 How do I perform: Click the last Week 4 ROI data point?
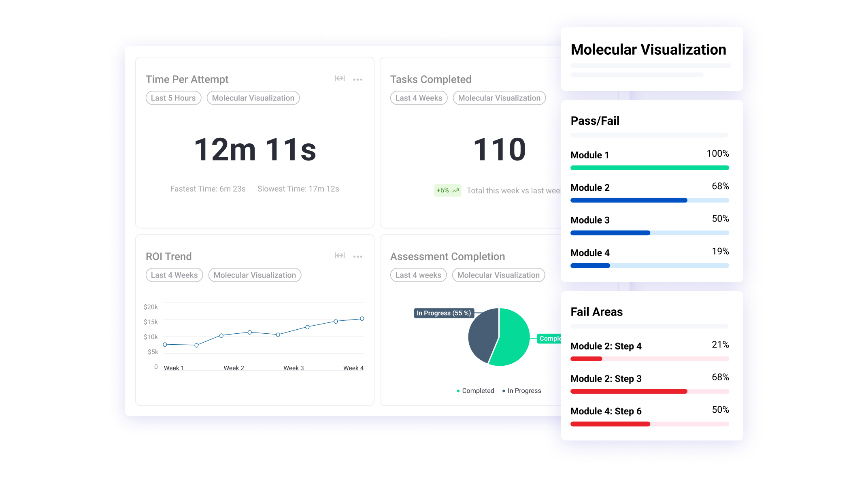[x=362, y=319]
